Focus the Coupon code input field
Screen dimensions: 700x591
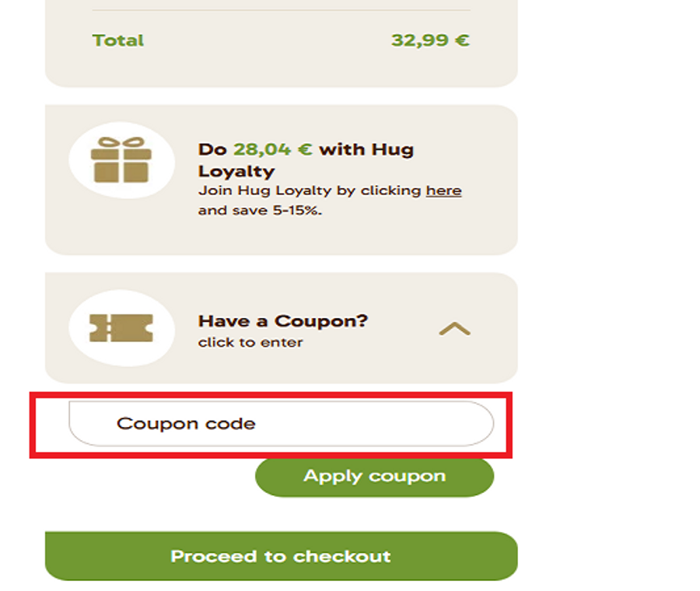[281, 424]
